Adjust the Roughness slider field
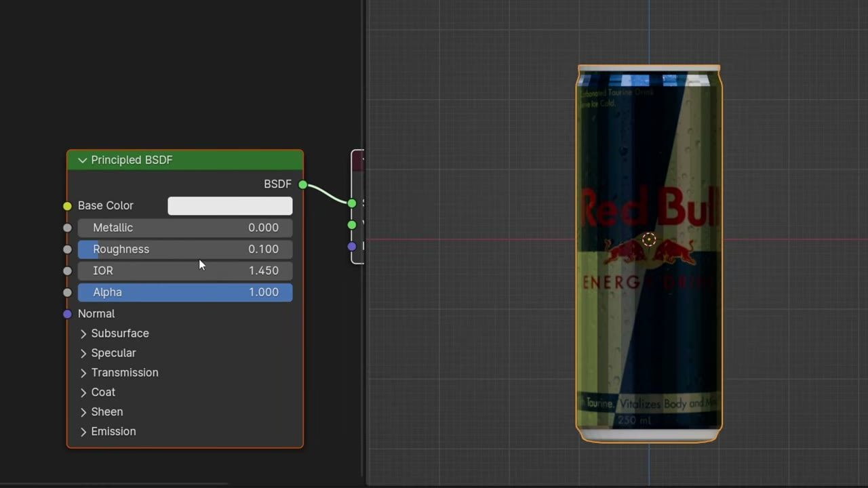 tap(185, 249)
